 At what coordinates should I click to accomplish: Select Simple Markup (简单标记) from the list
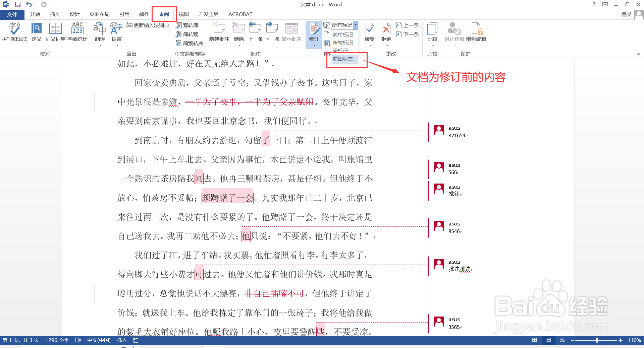[x=343, y=34]
